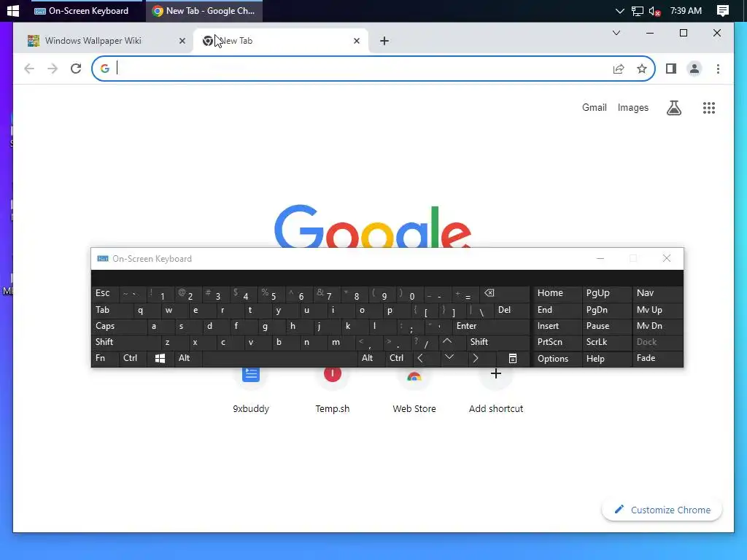The image size is (747, 560).
Task: Click Mv Up key on the On-Screen Keyboard
Action: pos(657,310)
